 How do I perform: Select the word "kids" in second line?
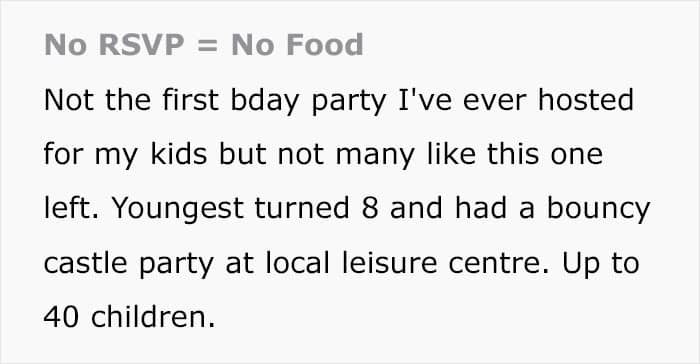[179, 154]
